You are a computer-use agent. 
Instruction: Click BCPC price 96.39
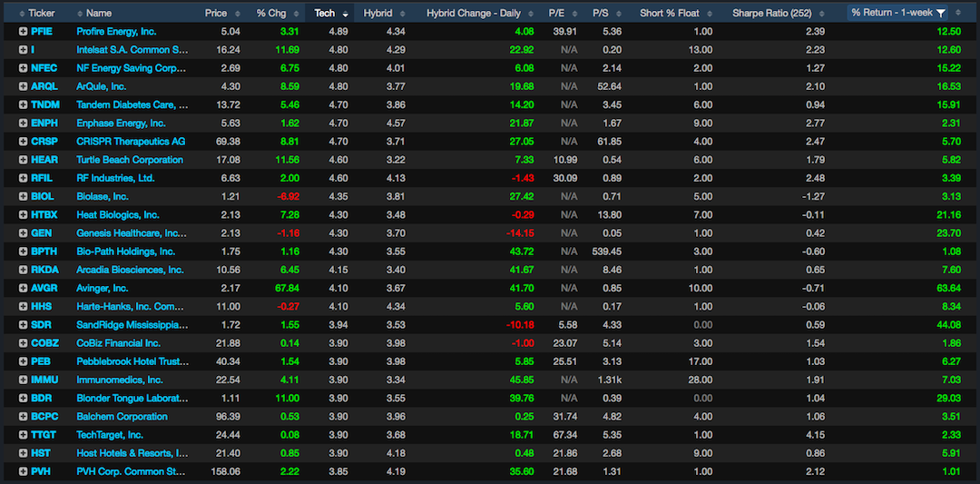(x=229, y=417)
